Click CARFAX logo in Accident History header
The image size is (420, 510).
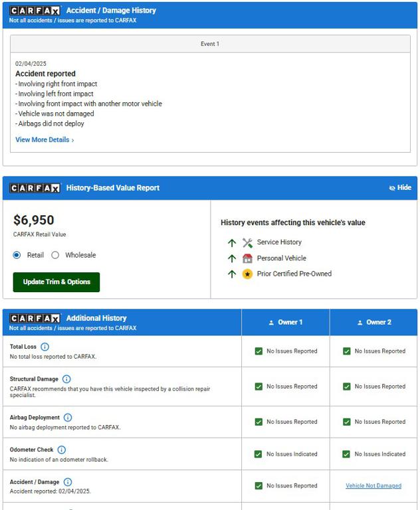coord(35,11)
